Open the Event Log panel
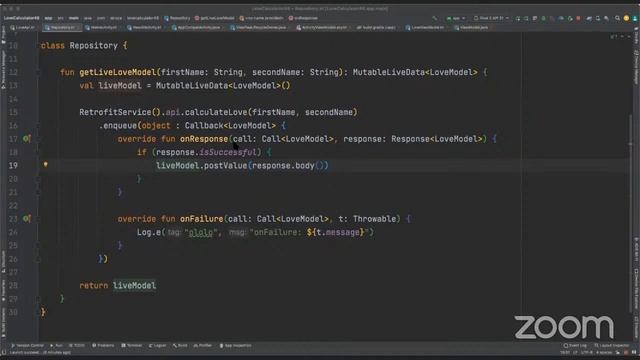 coord(576,345)
